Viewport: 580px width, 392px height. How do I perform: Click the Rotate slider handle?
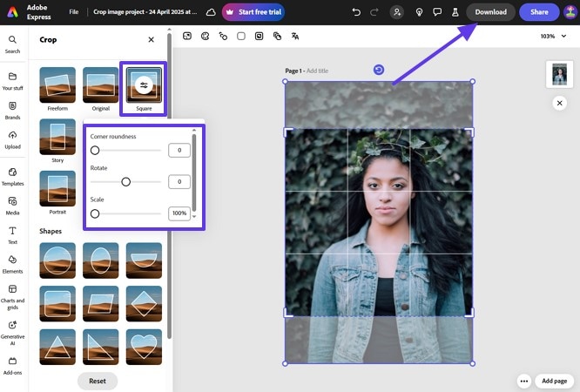[125, 182]
